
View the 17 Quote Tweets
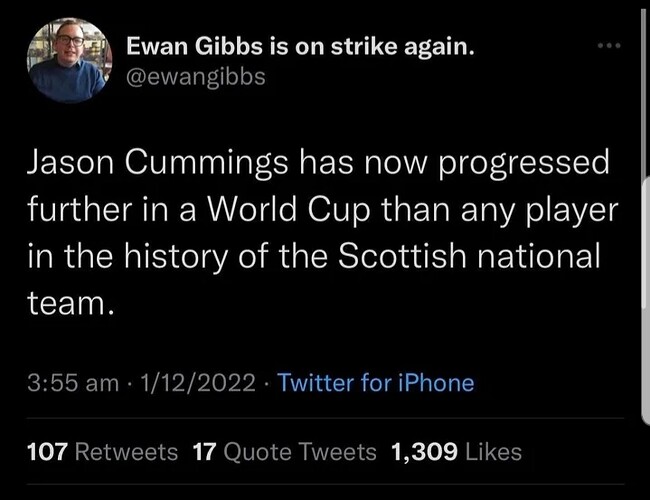pos(284,451)
